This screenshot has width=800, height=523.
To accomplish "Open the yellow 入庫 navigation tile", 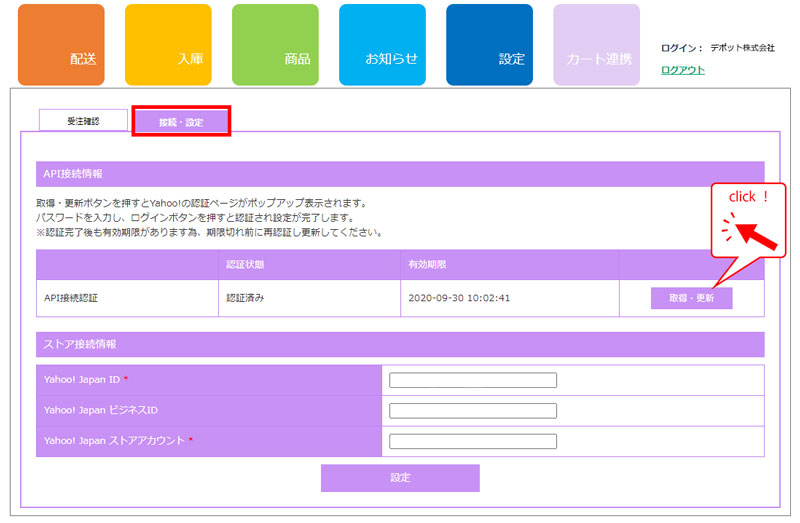I will pos(168,45).
